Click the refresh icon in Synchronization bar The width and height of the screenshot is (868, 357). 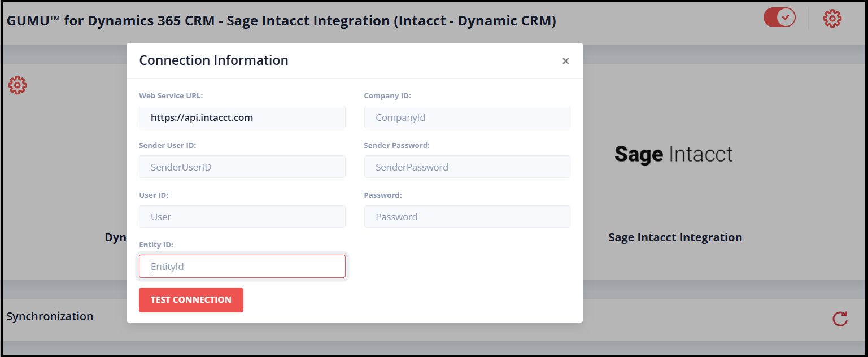840,319
